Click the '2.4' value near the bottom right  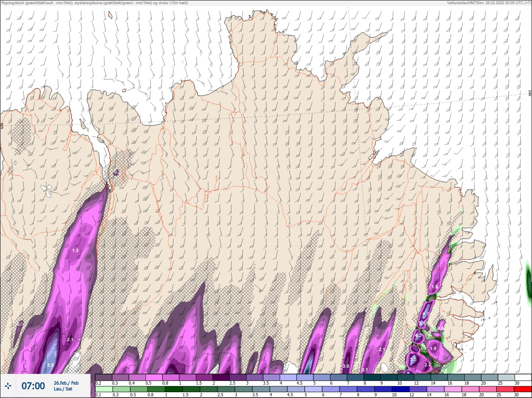[428, 365]
